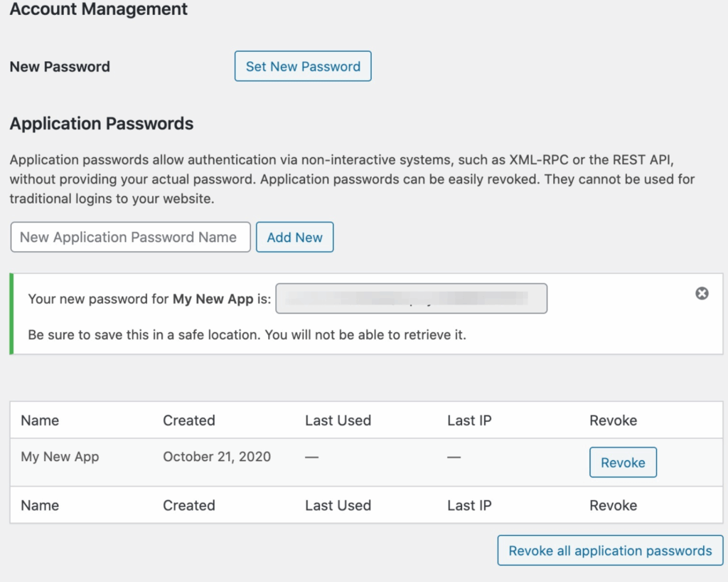Select the generated password field for My New App
The image size is (728, 582).
(x=411, y=299)
